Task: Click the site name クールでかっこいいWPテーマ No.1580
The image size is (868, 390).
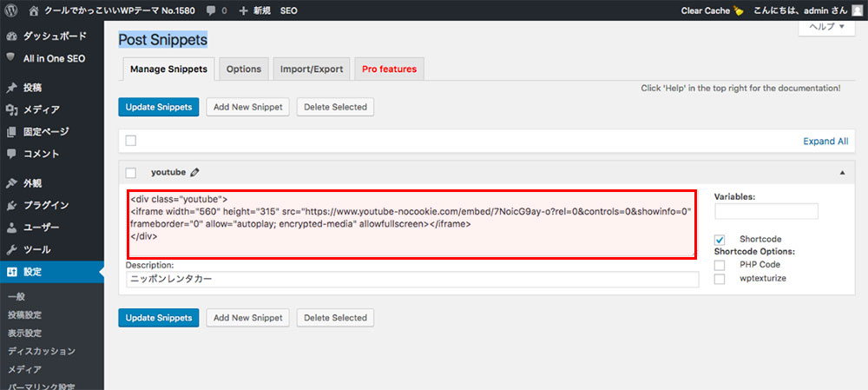Action: pyautogui.click(x=120, y=10)
